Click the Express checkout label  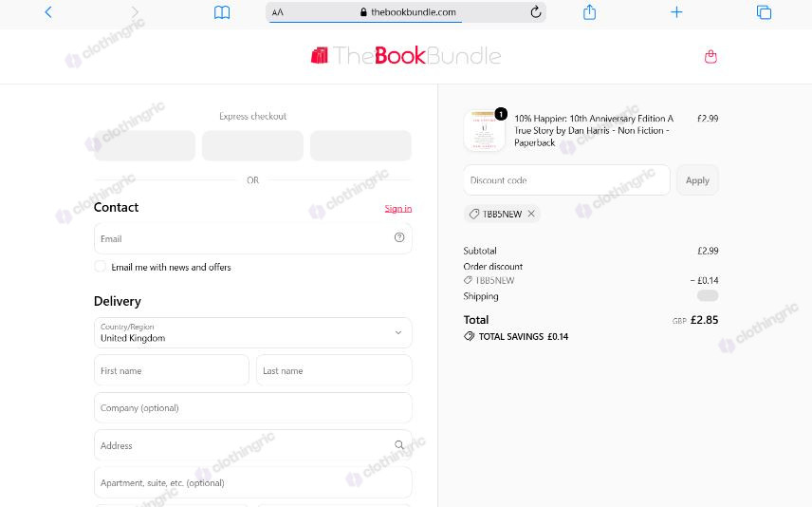tap(252, 116)
